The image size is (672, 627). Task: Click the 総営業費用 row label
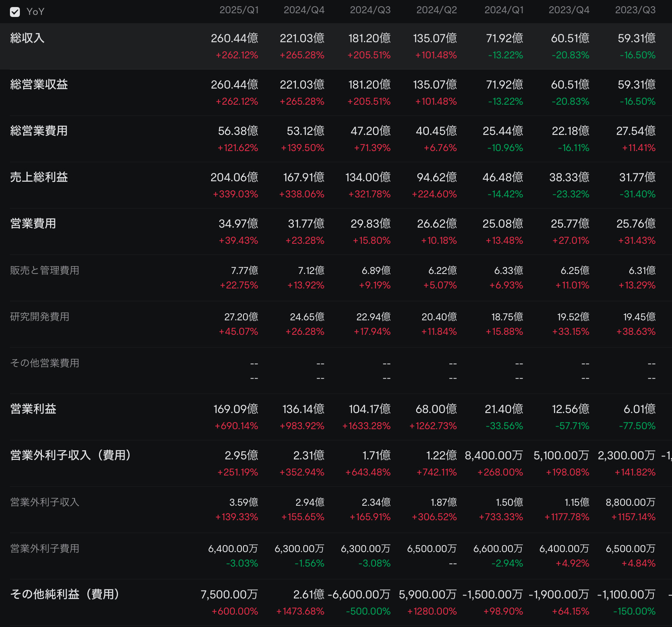(x=39, y=131)
